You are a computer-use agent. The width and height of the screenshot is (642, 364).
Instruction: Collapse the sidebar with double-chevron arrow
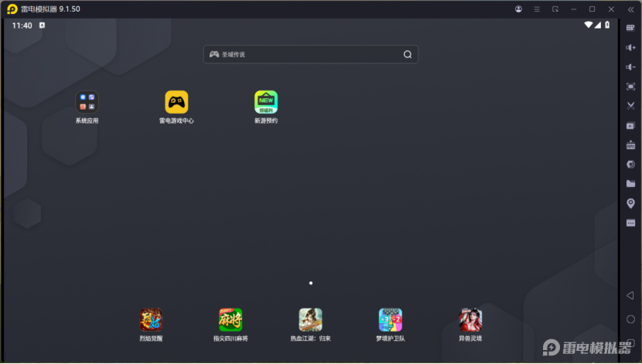click(630, 9)
